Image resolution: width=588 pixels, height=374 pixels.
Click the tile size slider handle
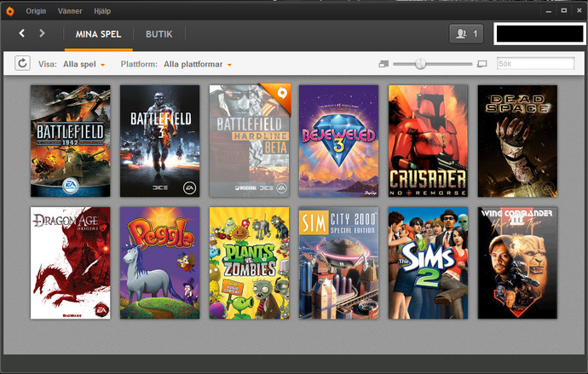(x=420, y=64)
